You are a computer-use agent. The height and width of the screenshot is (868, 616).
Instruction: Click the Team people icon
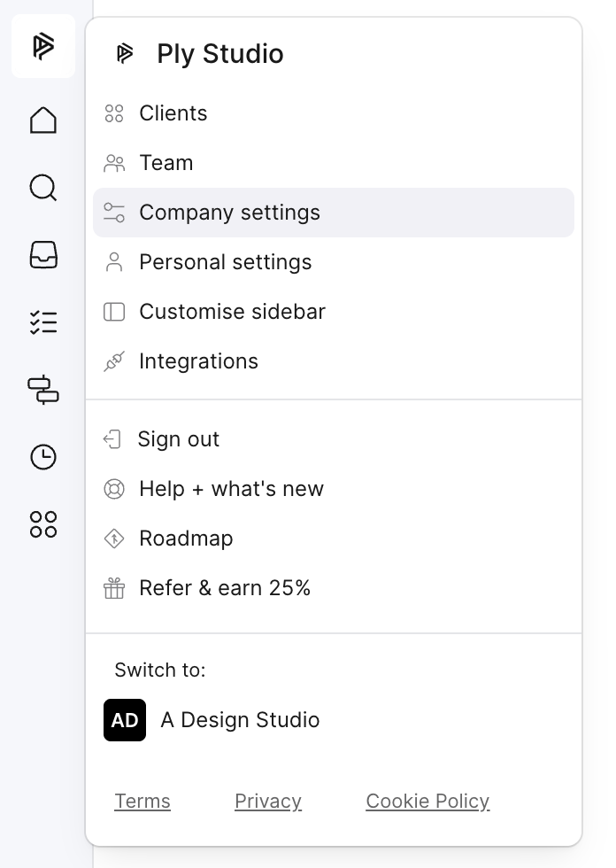114,163
